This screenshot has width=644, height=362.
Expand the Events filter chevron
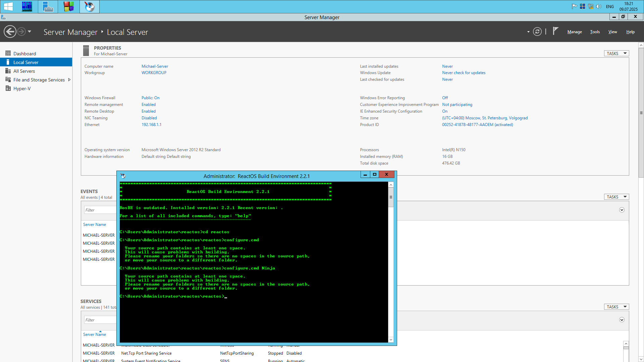click(x=622, y=210)
